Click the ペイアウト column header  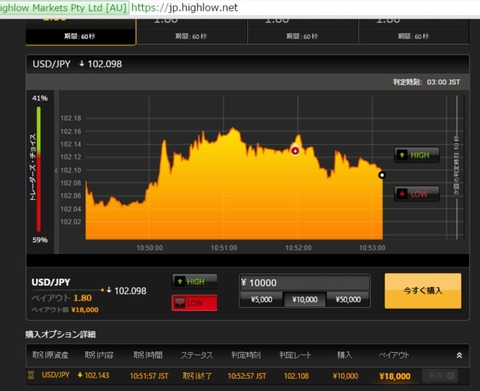point(394,355)
